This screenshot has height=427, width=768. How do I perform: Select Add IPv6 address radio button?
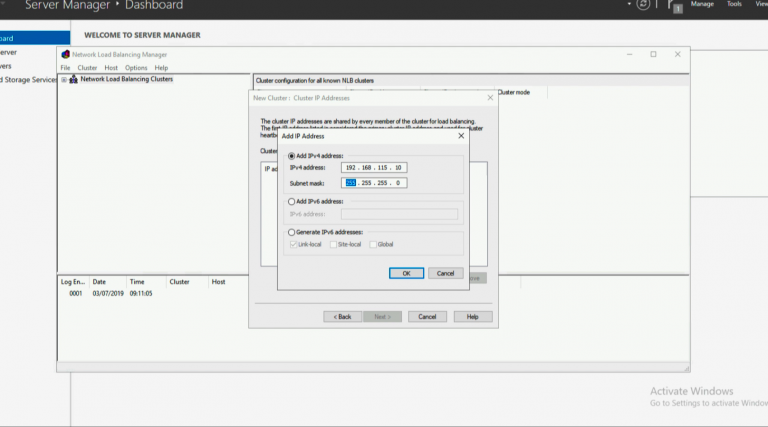pyautogui.click(x=291, y=201)
